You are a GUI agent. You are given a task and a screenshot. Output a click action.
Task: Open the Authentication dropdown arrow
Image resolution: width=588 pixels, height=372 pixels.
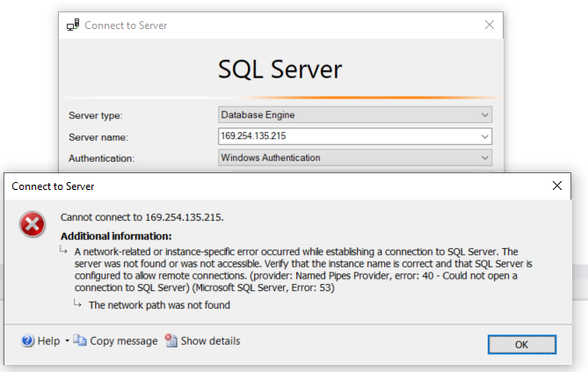coord(484,157)
